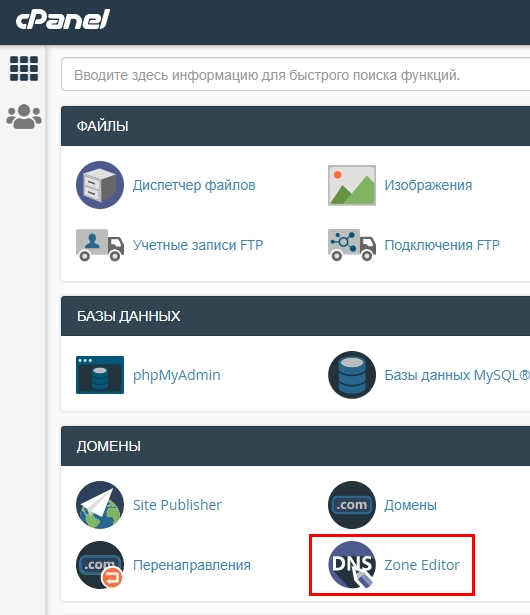Click the phpMyAdmin icon
This screenshot has height=615, width=530.
coord(100,375)
